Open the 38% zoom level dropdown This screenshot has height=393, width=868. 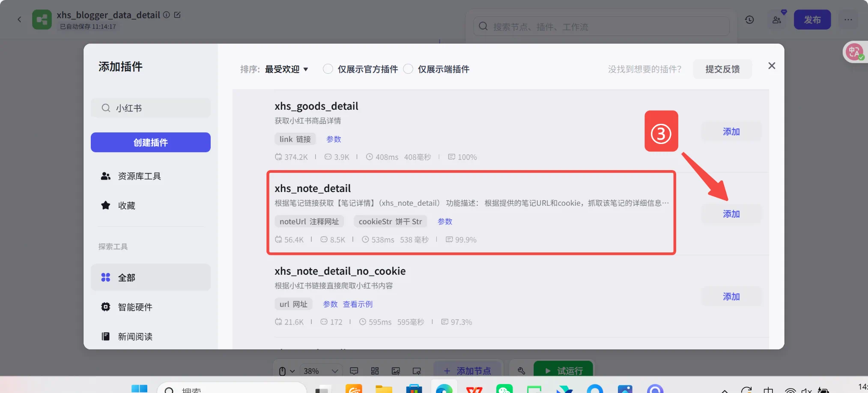tap(321, 371)
